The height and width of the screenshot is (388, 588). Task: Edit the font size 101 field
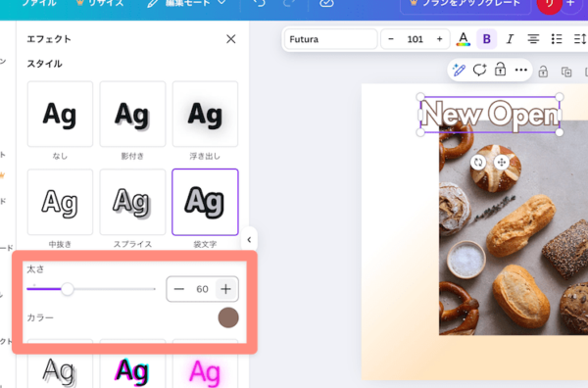pyautogui.click(x=416, y=39)
